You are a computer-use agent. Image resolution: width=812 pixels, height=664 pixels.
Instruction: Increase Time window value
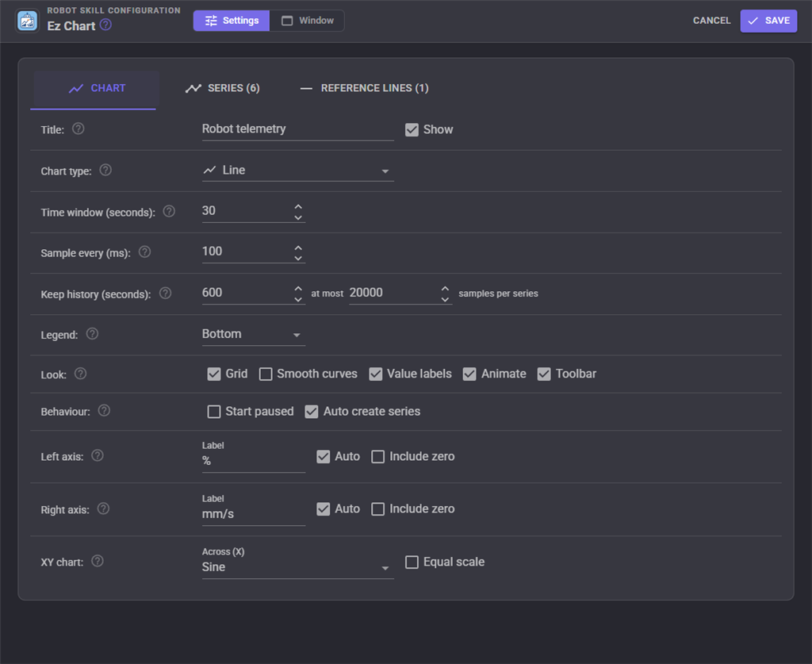[x=298, y=206]
